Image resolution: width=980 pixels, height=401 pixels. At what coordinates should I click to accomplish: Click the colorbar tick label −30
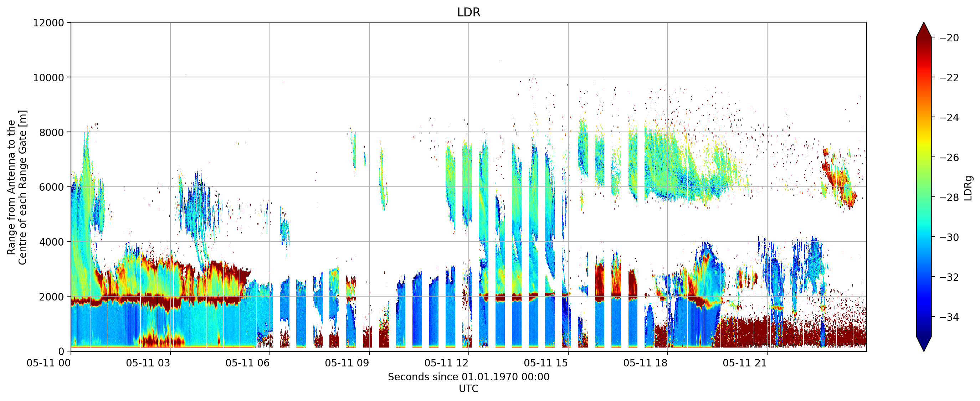click(949, 237)
